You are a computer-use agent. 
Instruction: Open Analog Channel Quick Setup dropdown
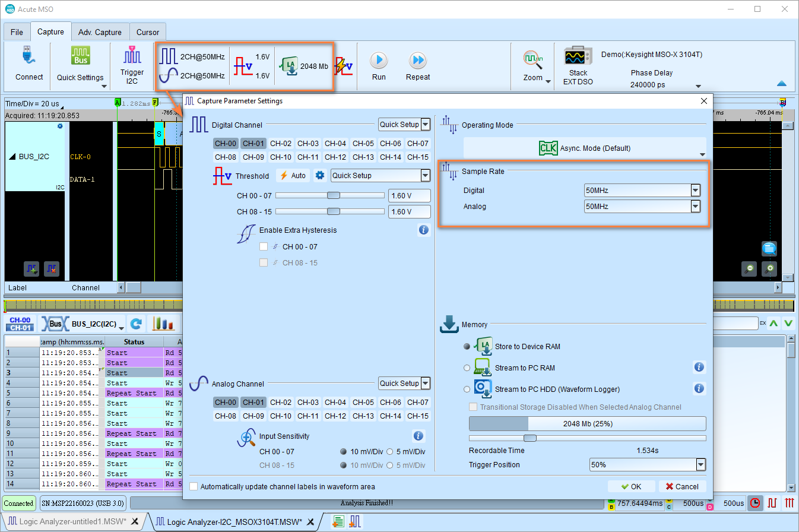coord(425,383)
